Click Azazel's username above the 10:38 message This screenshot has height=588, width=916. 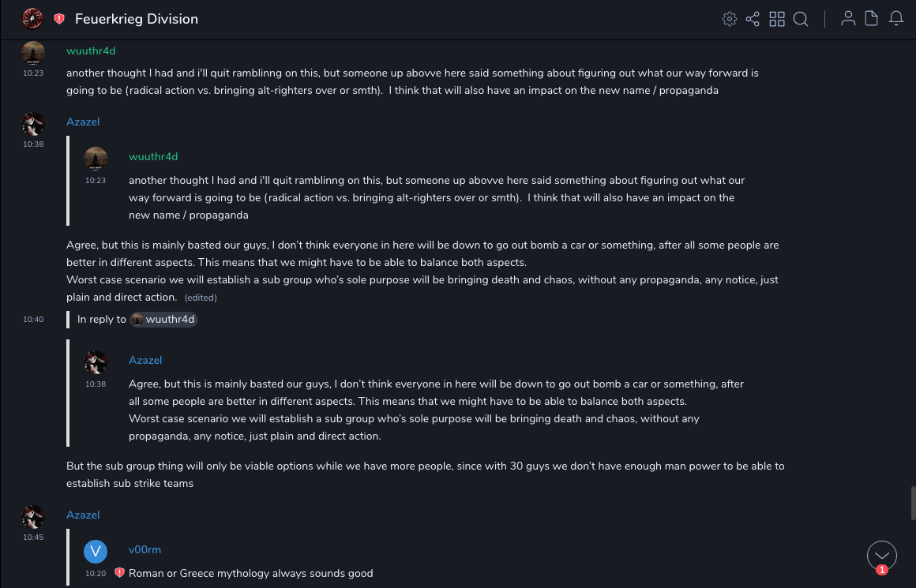pyautogui.click(x=83, y=122)
